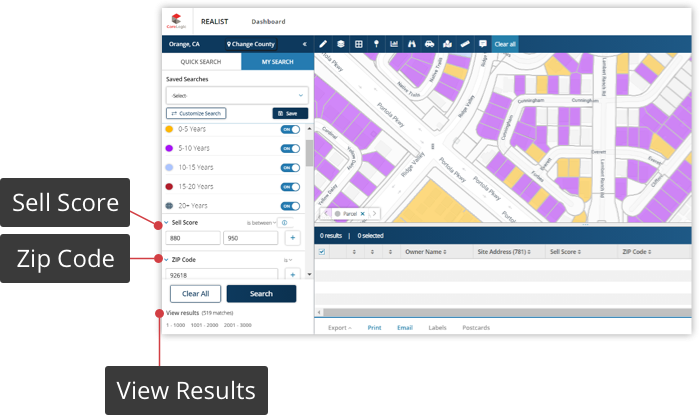Select the pushpin marker tool
The image size is (700, 415).
(x=376, y=44)
